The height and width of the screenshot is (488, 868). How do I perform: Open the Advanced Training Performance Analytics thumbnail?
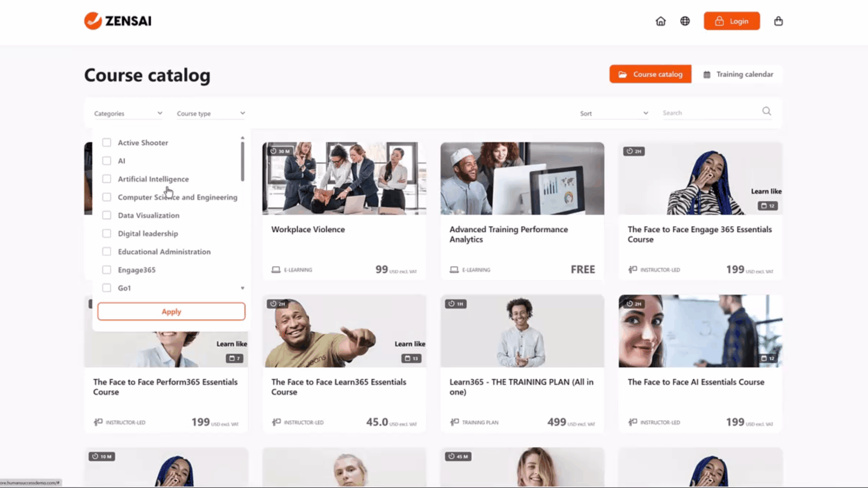(x=522, y=178)
